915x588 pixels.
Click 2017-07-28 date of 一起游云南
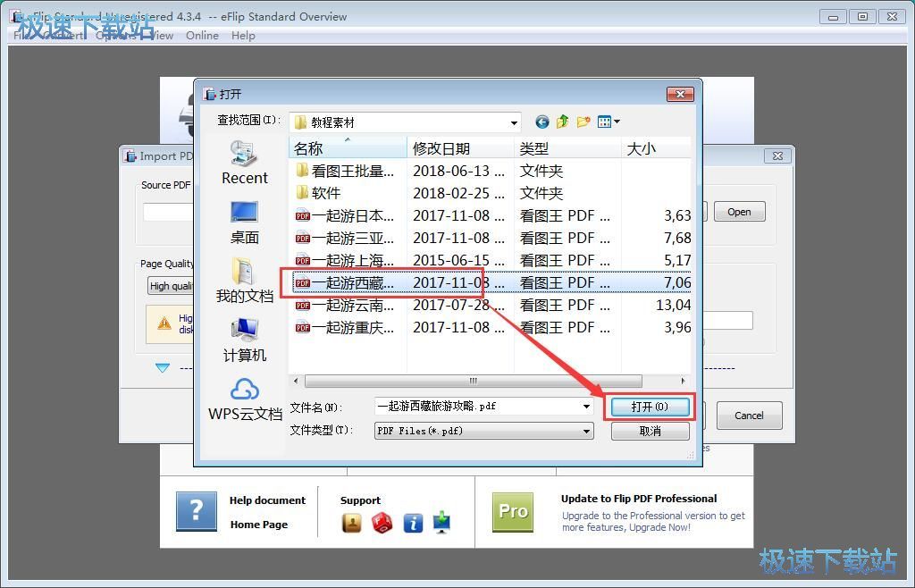458,305
